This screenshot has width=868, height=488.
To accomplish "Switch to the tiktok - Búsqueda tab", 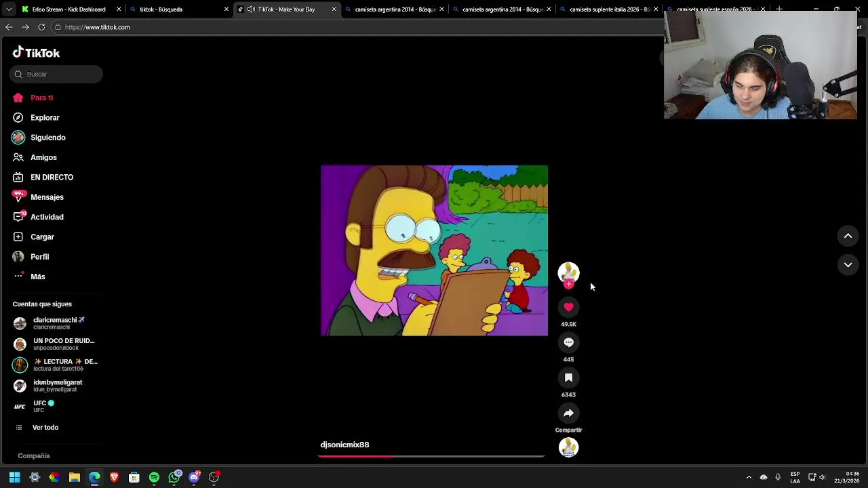I will coord(180,9).
